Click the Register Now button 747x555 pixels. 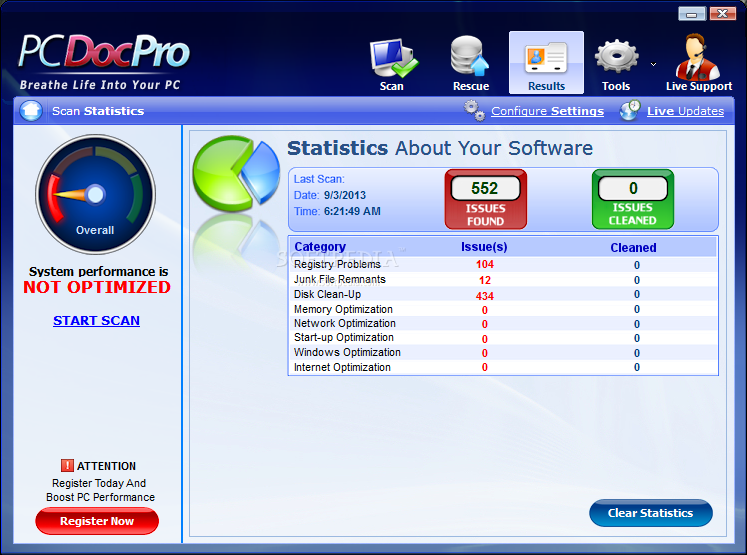tap(97, 521)
